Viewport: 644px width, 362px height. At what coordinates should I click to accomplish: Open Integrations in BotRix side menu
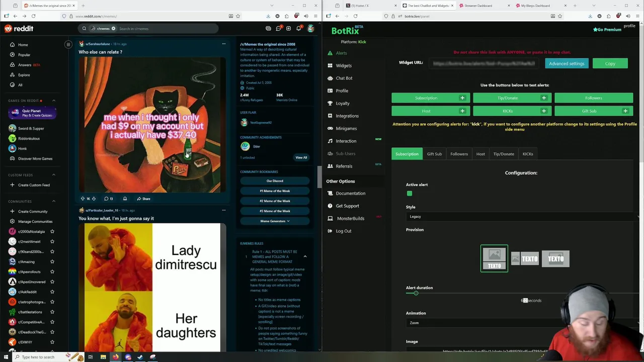(x=347, y=116)
